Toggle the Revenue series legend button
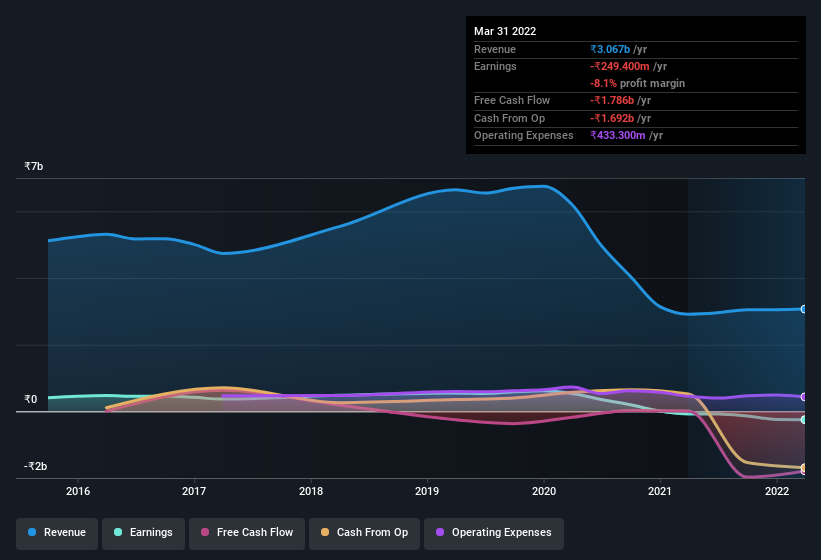This screenshot has width=821, height=560. click(57, 533)
